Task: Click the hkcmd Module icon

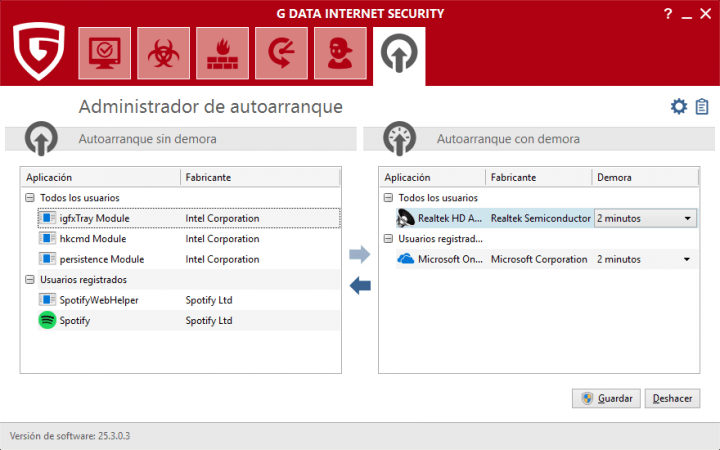Action: point(47,238)
